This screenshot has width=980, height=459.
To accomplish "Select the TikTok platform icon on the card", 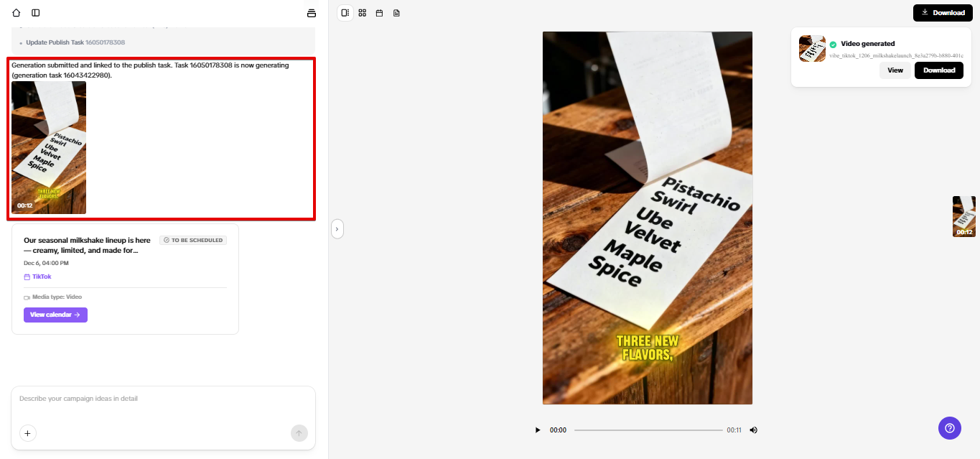I will click(x=27, y=276).
